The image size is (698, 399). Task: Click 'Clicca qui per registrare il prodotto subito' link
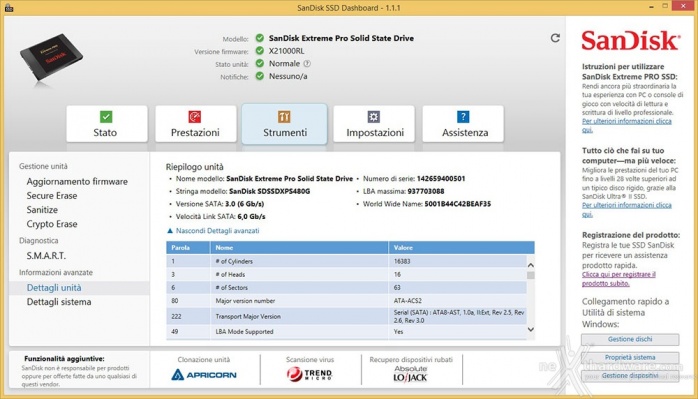(x=619, y=279)
